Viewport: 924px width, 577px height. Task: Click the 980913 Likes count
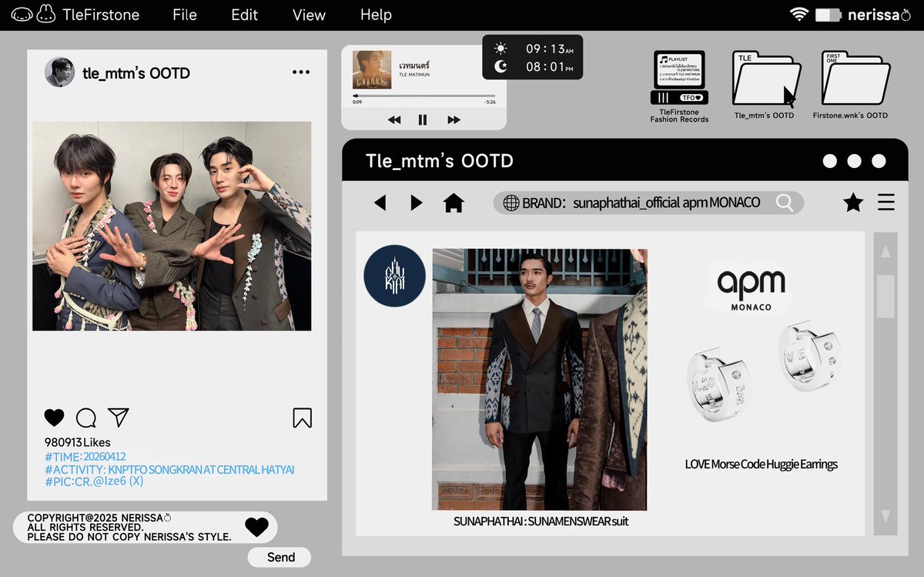click(77, 442)
